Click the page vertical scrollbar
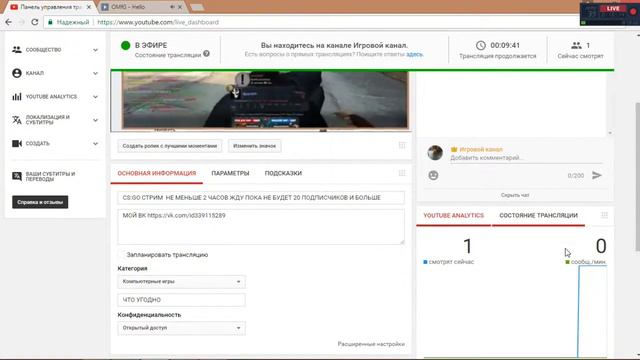Image resolution: width=640 pixels, height=360 pixels. [x=637, y=176]
